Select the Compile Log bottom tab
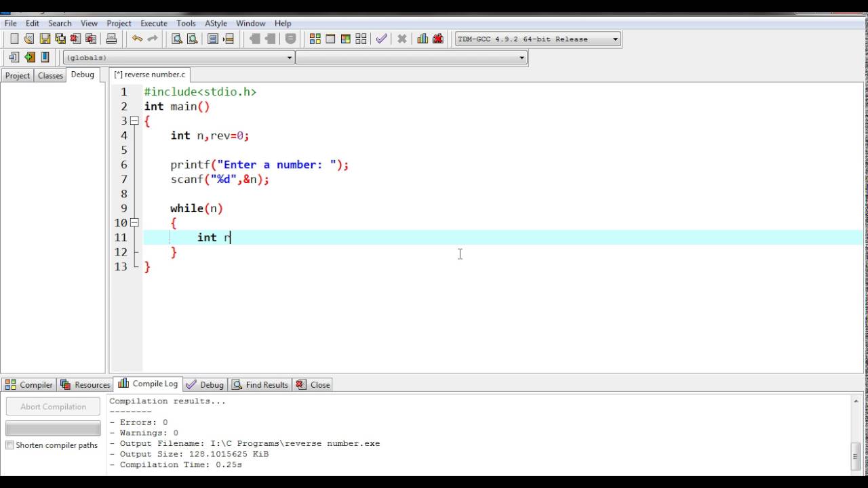Screen dimensions: 868x488 pyautogui.click(x=148, y=384)
